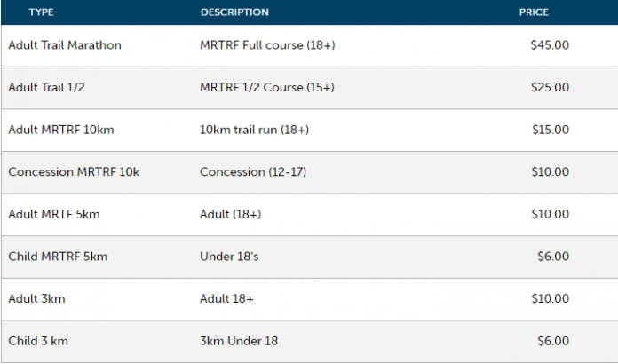The height and width of the screenshot is (364, 618).
Task: Click MRTRF Full course (18+) description
Action: (x=267, y=45)
